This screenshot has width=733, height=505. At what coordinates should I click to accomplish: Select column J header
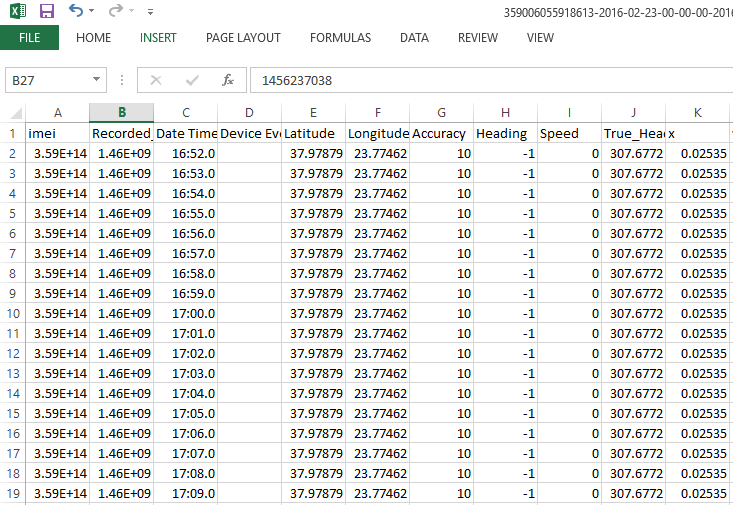tap(634, 113)
